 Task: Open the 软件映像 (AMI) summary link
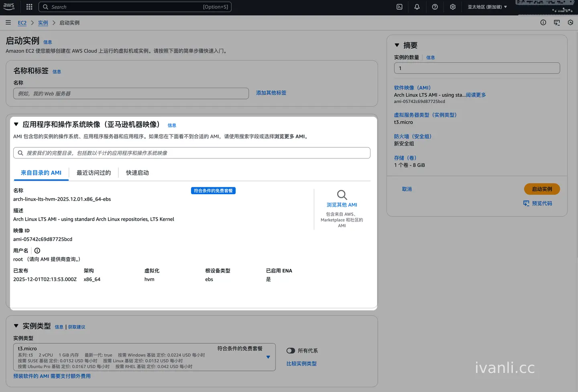(x=412, y=88)
